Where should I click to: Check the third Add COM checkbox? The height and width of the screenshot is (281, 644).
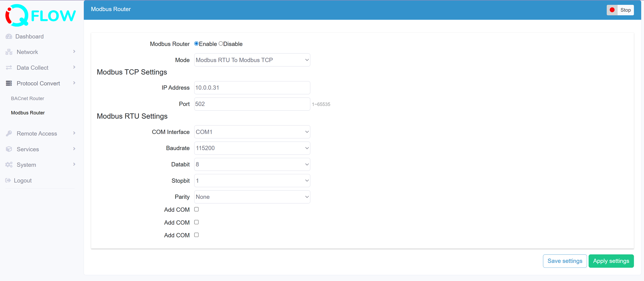coord(196,235)
